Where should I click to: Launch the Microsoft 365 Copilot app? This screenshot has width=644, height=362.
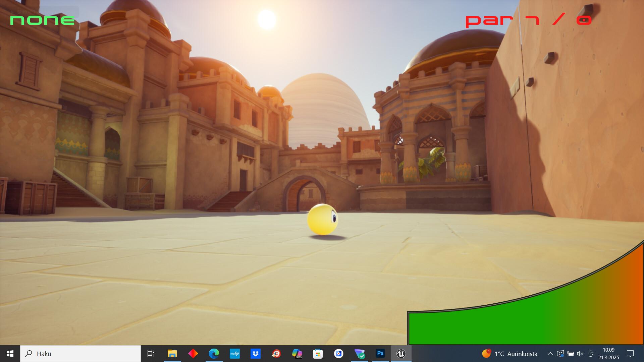click(298, 354)
